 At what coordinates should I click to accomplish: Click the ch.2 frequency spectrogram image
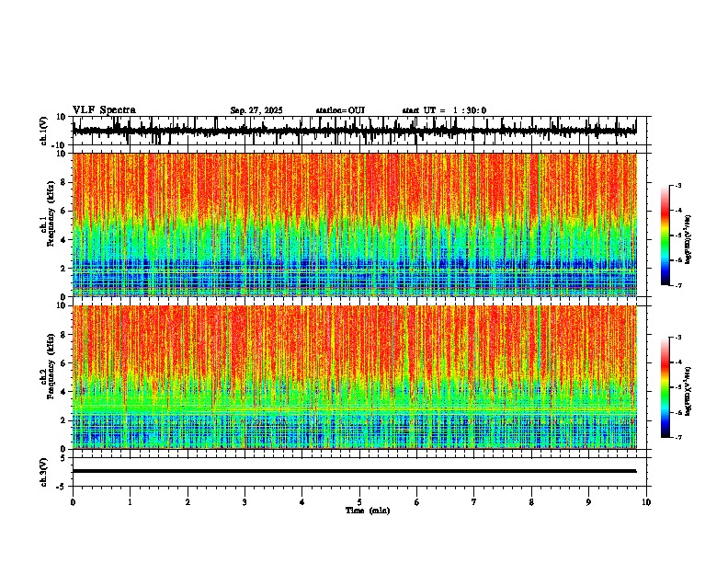(x=355, y=377)
